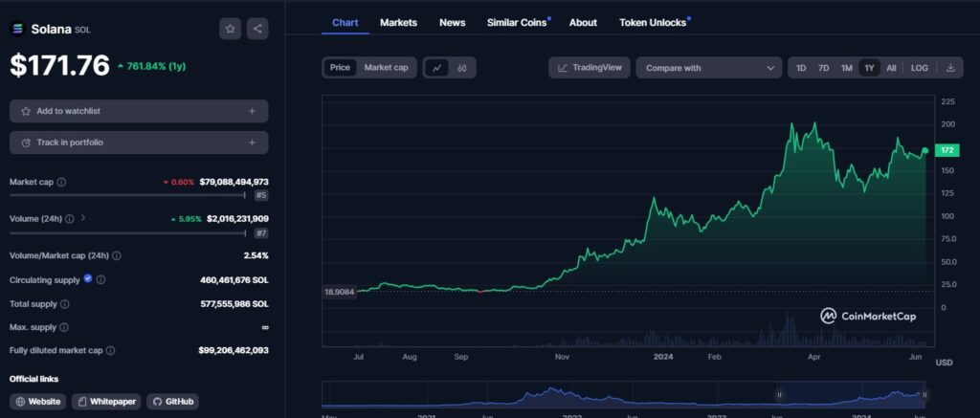Click the $171.76 price text
Image resolution: width=980 pixels, height=418 pixels.
pyautogui.click(x=59, y=66)
